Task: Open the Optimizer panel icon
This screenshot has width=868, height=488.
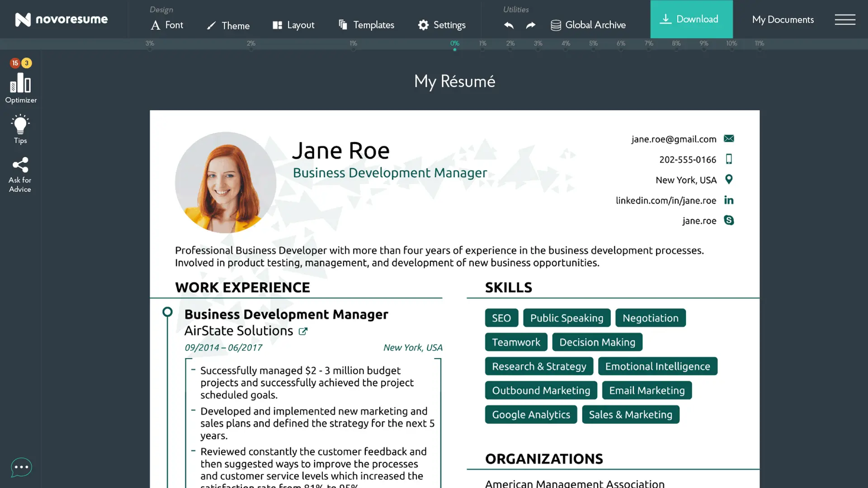Action: [20, 84]
